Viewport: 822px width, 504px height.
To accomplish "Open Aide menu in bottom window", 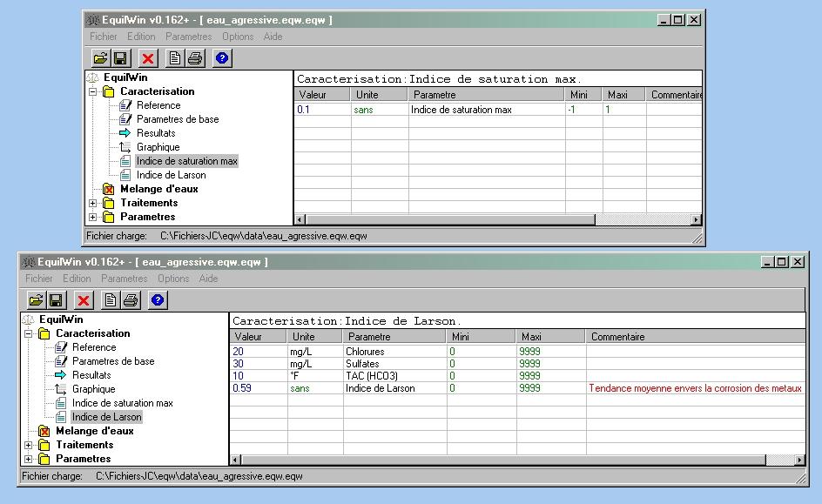I will coord(208,279).
